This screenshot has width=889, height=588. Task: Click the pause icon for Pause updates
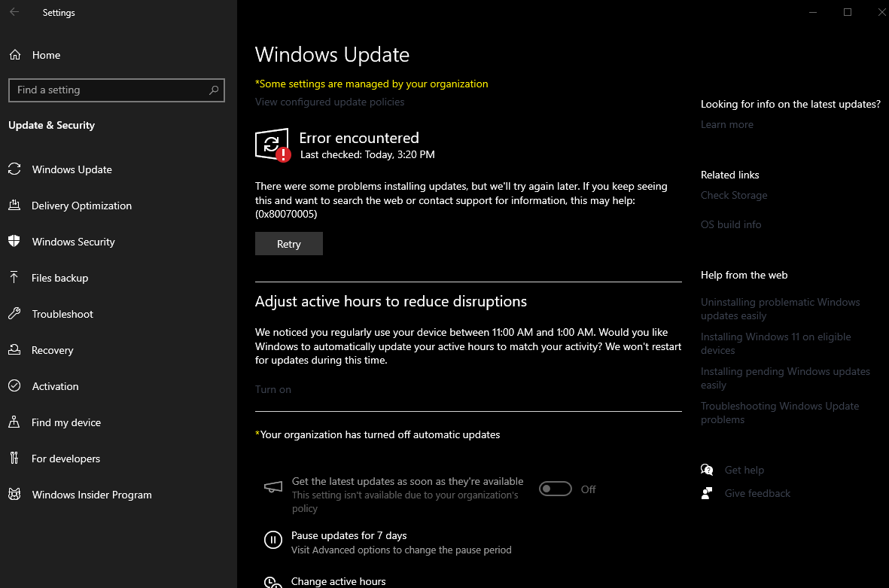pos(273,540)
